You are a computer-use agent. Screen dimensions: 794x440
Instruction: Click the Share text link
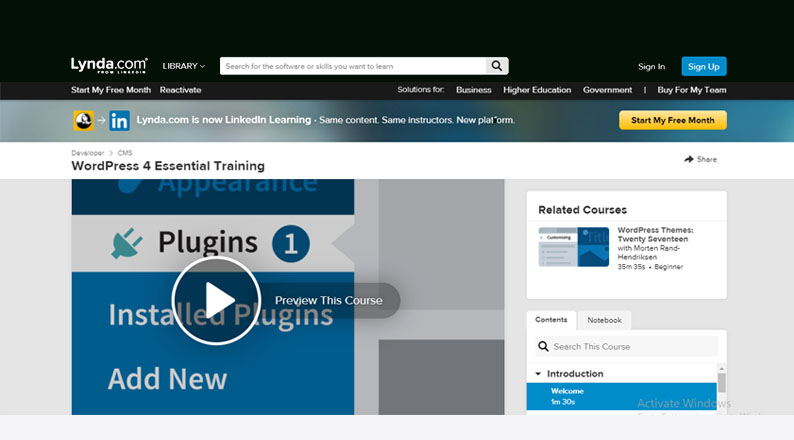(706, 159)
